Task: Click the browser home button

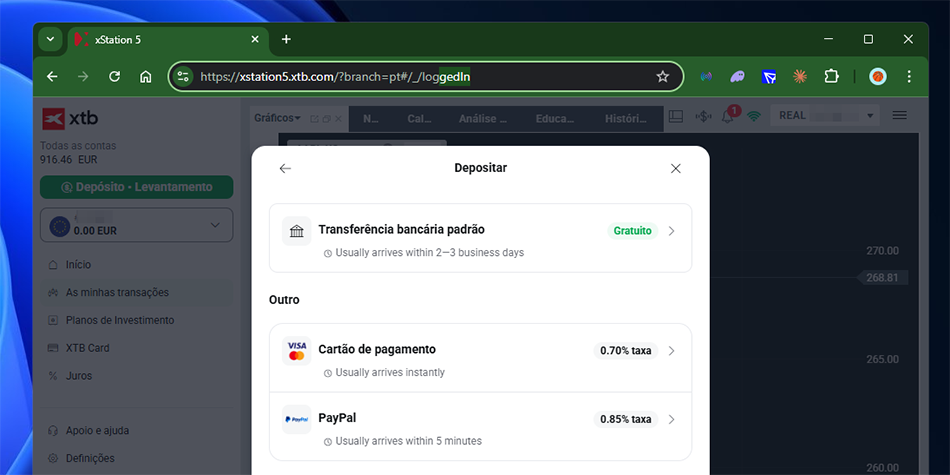Action: click(145, 76)
